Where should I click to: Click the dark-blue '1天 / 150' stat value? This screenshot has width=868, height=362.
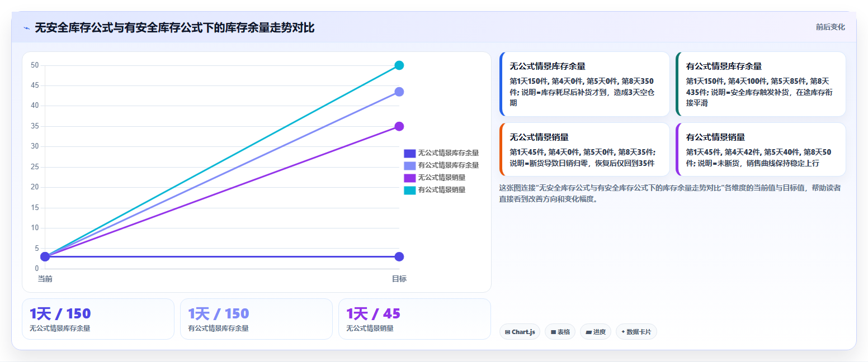[x=60, y=313]
